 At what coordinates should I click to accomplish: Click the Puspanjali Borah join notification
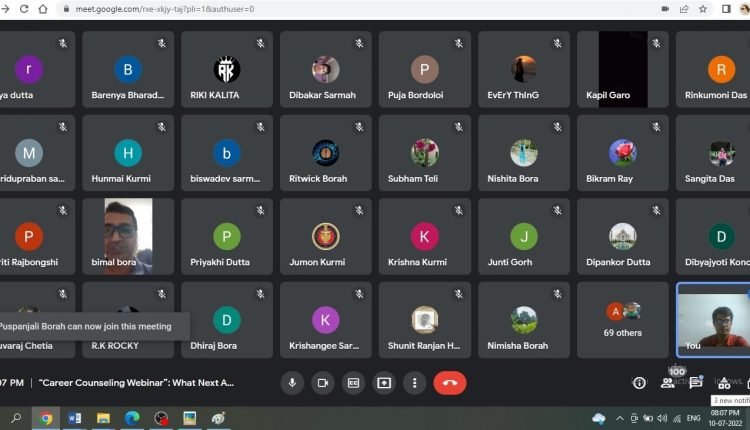[85, 325]
